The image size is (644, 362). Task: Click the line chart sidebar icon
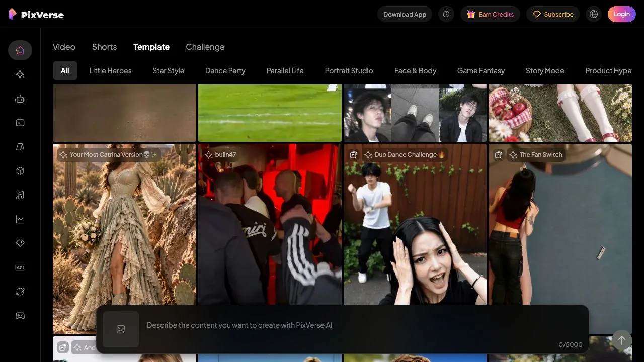click(x=20, y=219)
